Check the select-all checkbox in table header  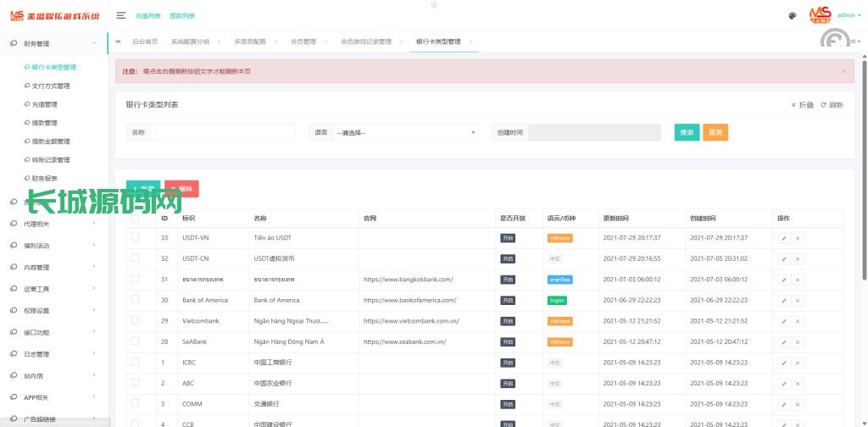point(136,218)
